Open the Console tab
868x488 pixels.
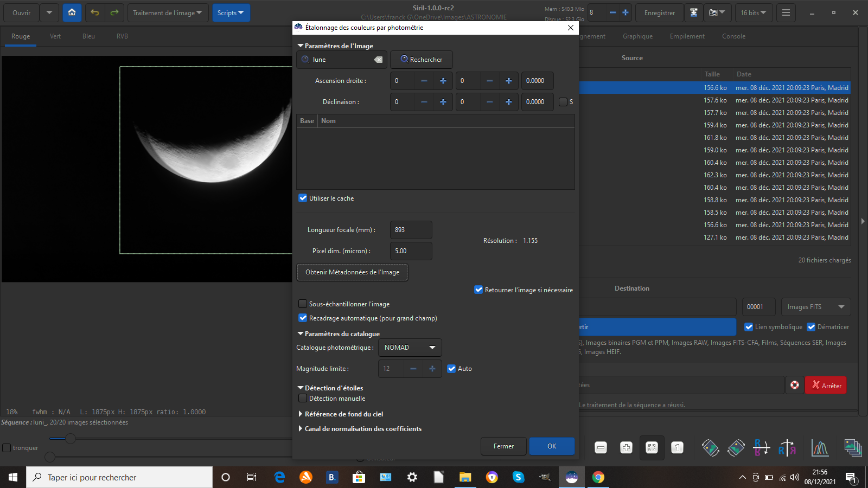coord(733,36)
